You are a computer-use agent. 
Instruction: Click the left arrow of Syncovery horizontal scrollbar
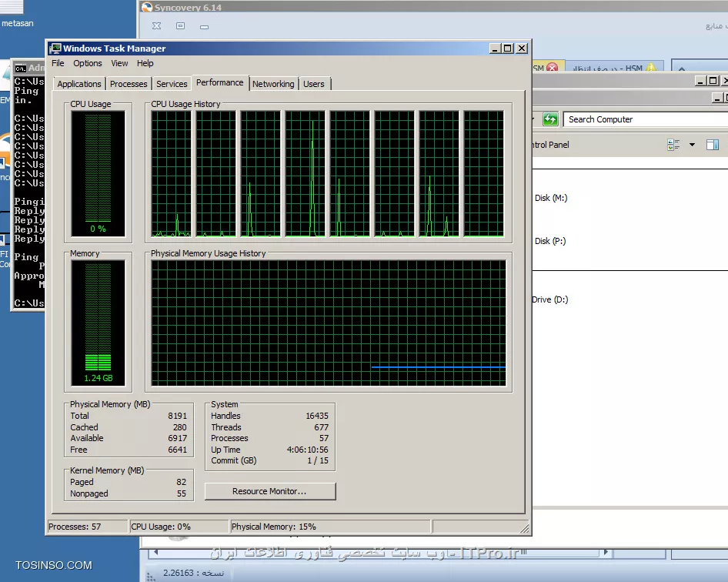[x=156, y=552]
